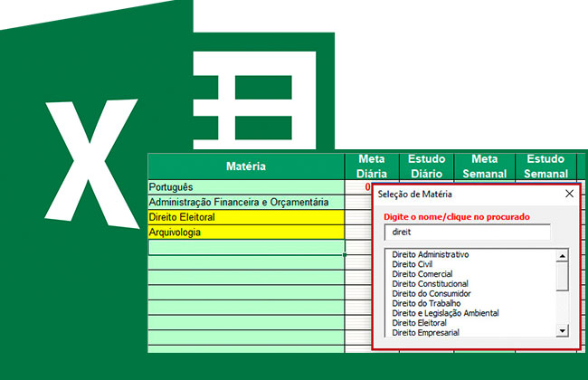Screen dimensions: 588x380
Task: Click the Matéria column header
Action: [x=246, y=166]
